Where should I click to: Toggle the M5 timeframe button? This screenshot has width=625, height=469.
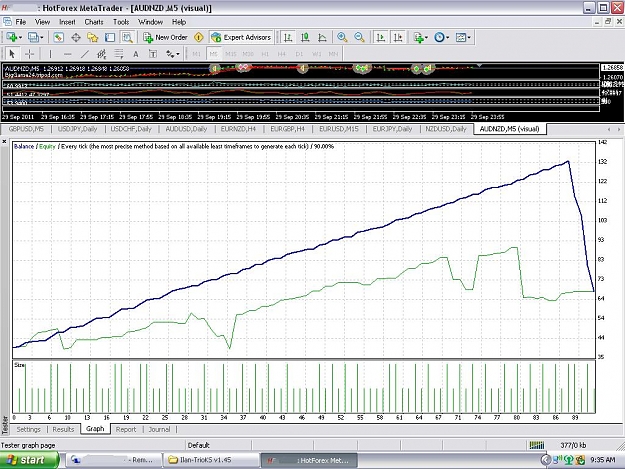(x=214, y=54)
